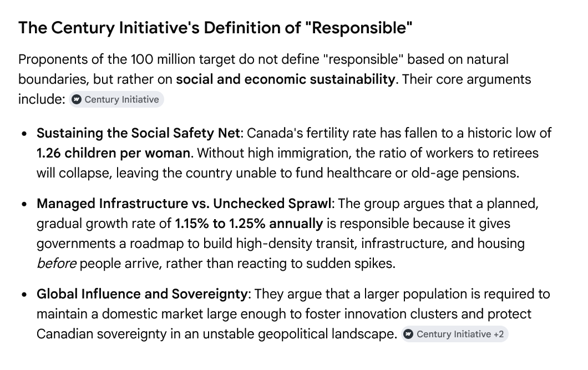Screen dimensions: 588x370
Task: Click the italic word "before"
Action: tap(57, 263)
